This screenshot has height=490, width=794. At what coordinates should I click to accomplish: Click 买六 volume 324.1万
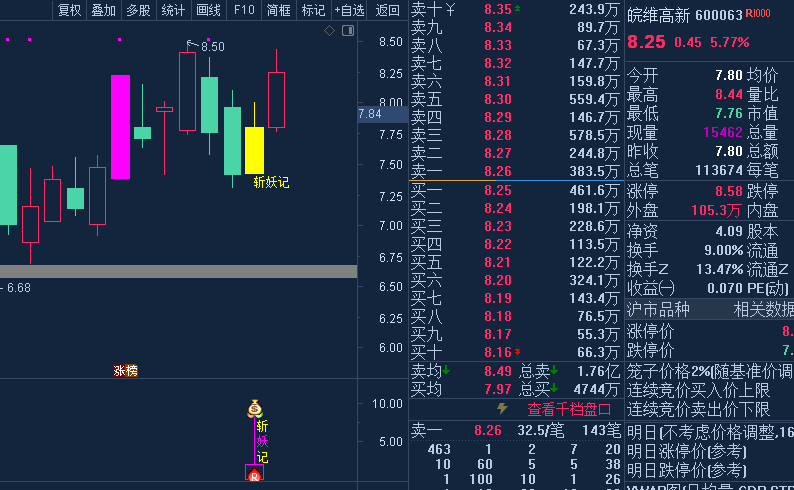[x=594, y=280]
